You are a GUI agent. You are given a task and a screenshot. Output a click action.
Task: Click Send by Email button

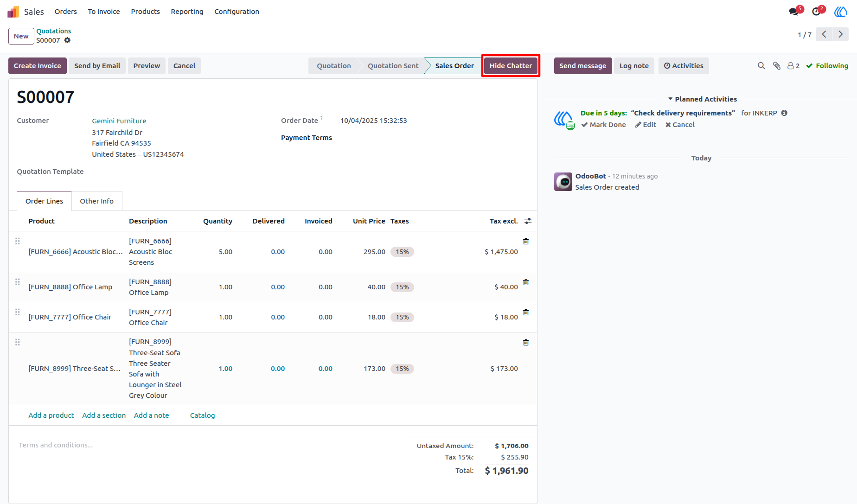pos(97,66)
